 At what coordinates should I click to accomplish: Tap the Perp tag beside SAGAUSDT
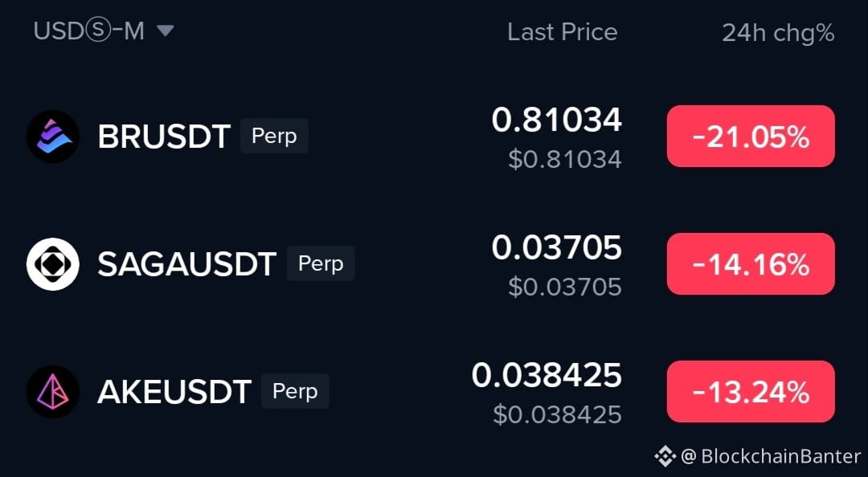(321, 263)
